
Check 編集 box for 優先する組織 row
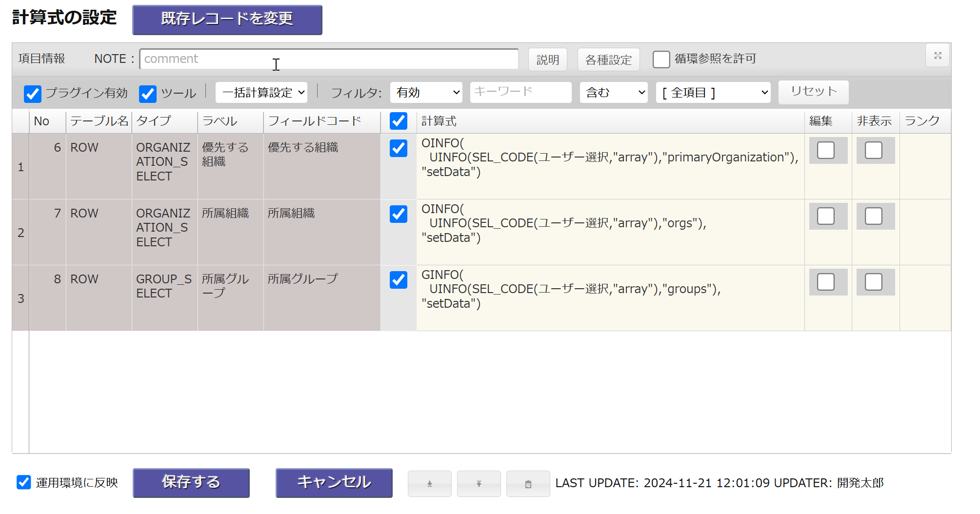[826, 150]
